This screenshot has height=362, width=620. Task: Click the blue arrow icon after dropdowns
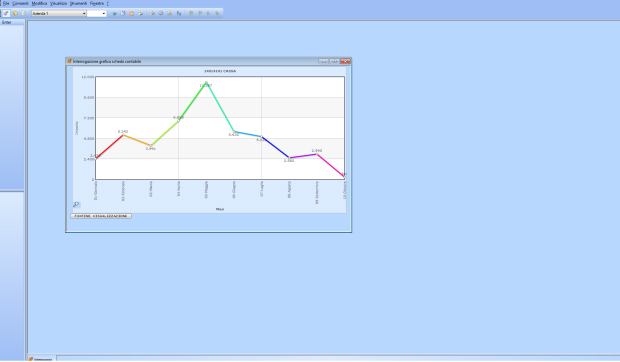114,13
